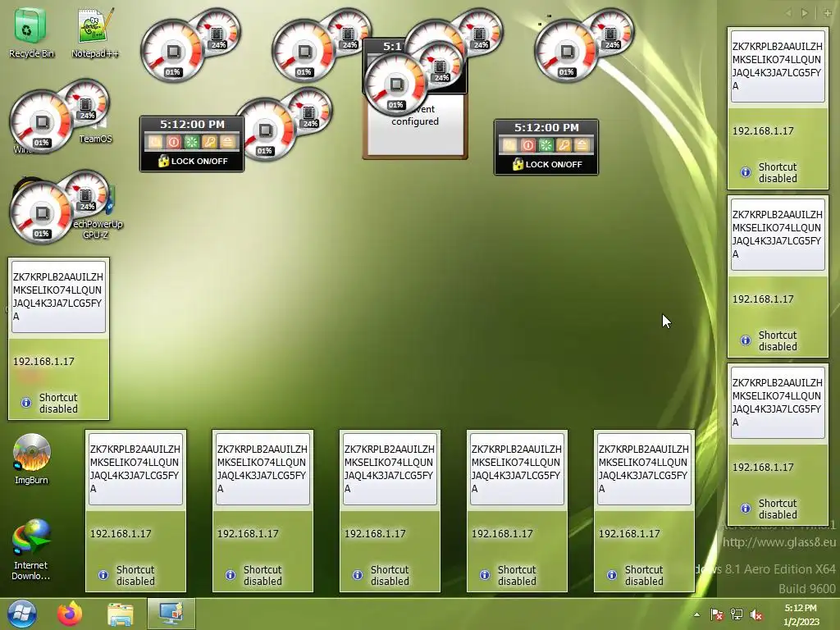Click the muted volume icon in the tray
840x630 pixels.
click(756, 614)
